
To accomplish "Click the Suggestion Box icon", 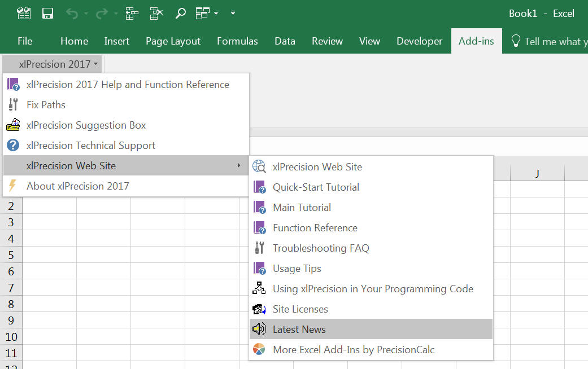I will (13, 124).
